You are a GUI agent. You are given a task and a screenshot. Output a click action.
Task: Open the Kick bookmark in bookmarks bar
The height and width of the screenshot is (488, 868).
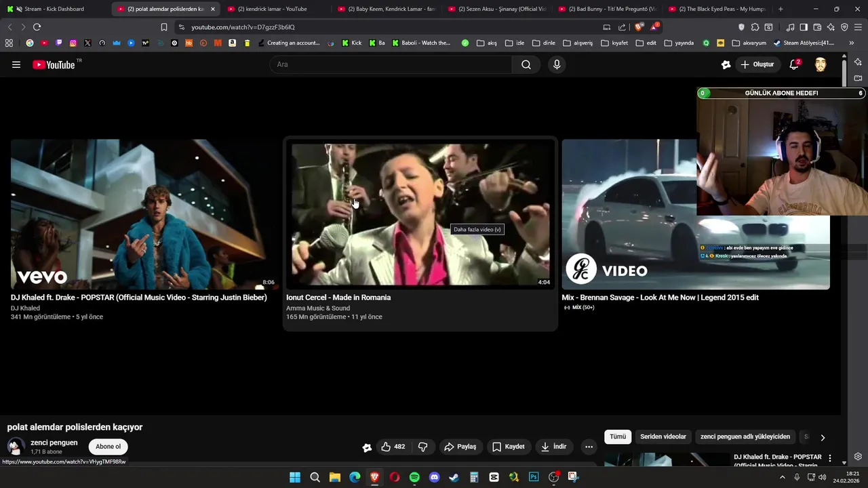352,43
